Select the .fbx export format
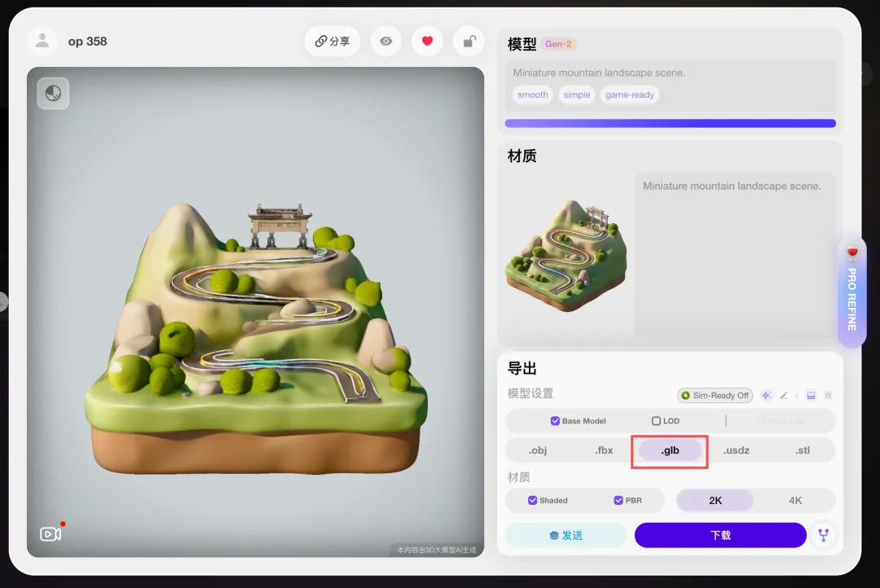 (604, 450)
